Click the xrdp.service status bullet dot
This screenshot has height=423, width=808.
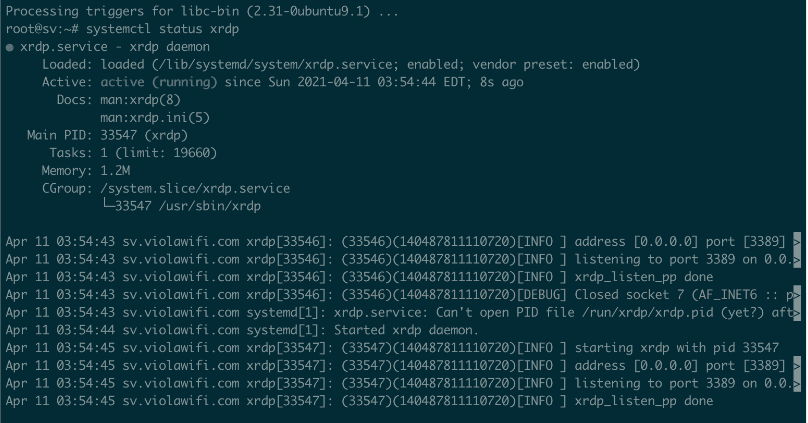(x=10, y=47)
